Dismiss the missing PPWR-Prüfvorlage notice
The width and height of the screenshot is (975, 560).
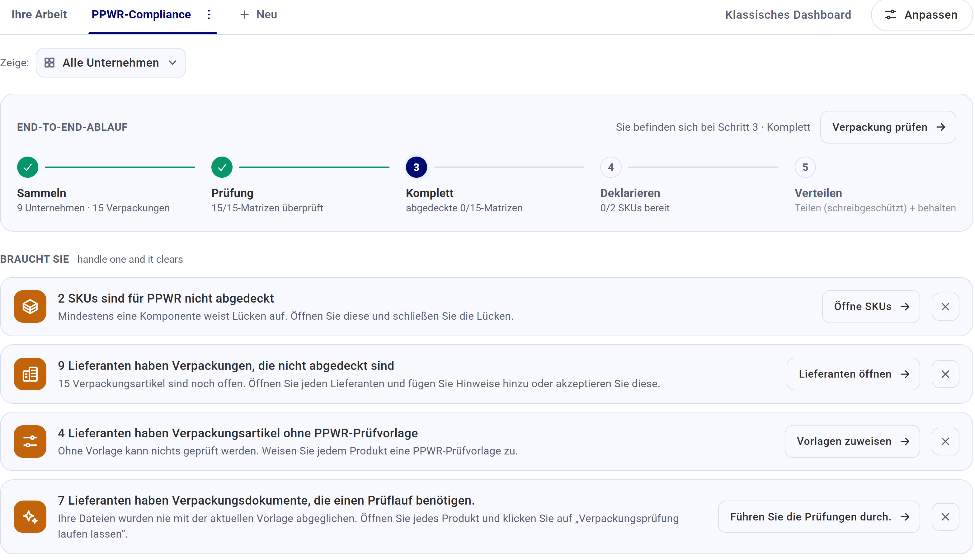pos(946,441)
